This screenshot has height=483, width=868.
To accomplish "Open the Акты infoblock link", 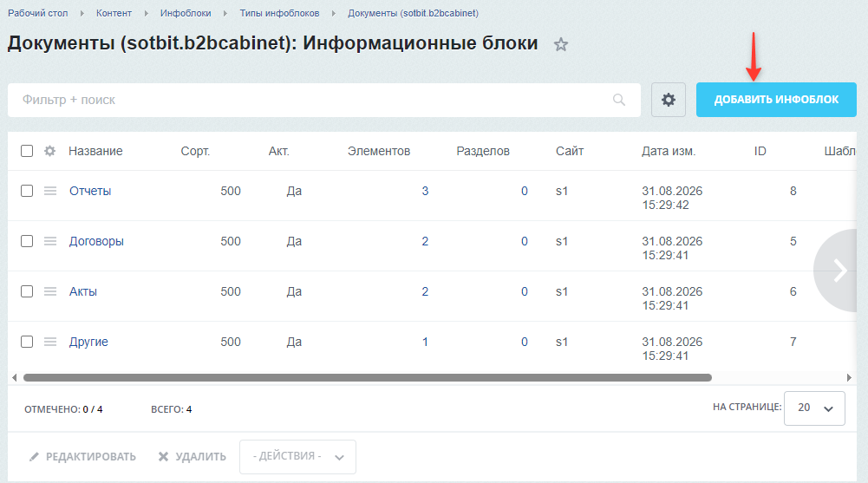I will (83, 291).
